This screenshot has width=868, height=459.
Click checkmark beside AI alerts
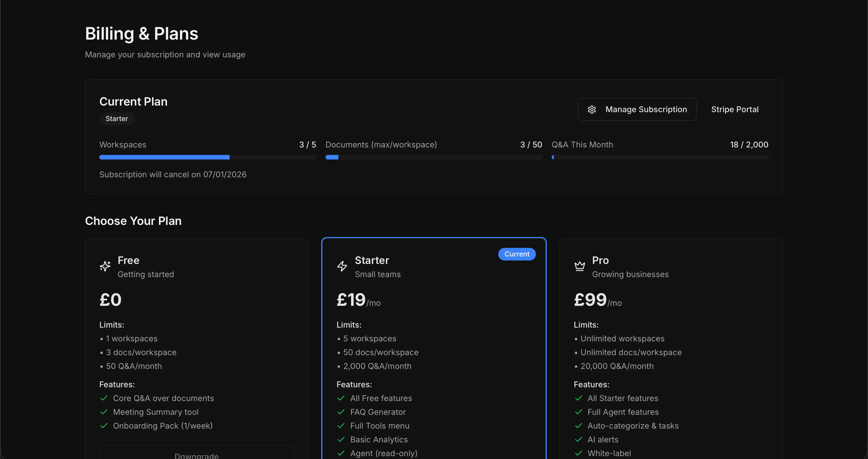[x=579, y=439]
